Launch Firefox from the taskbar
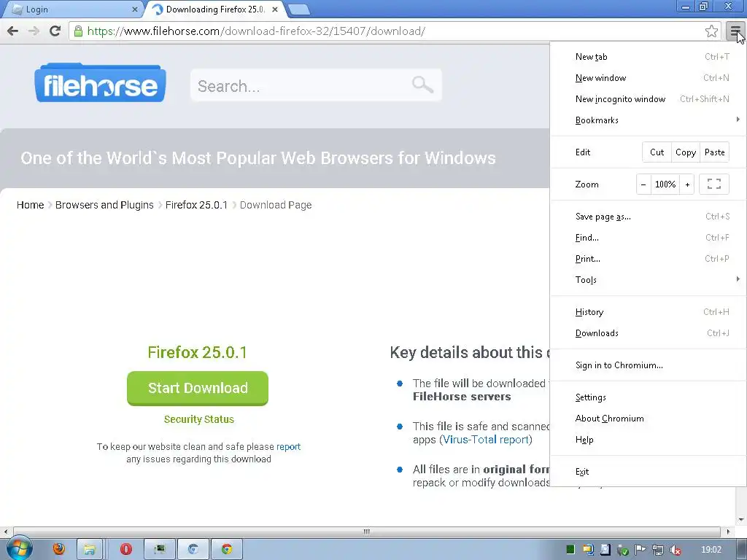This screenshot has width=747, height=560. click(58, 549)
